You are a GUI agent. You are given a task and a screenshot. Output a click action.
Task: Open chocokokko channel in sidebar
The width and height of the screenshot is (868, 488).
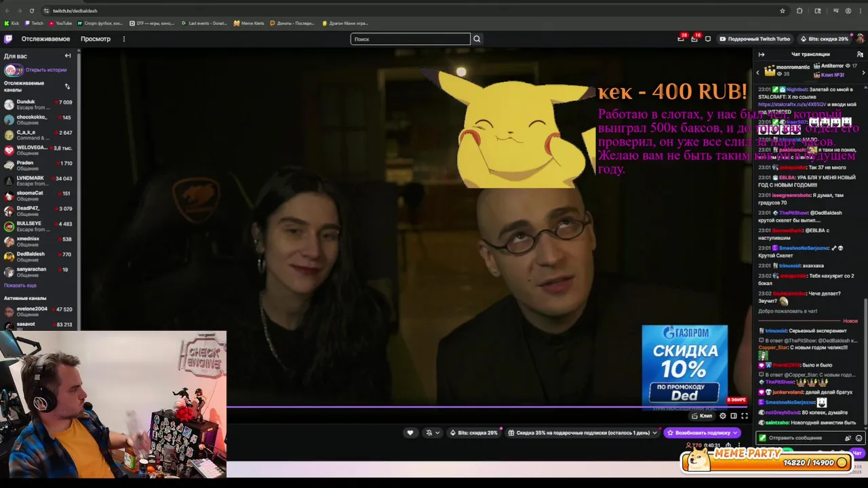[38, 120]
